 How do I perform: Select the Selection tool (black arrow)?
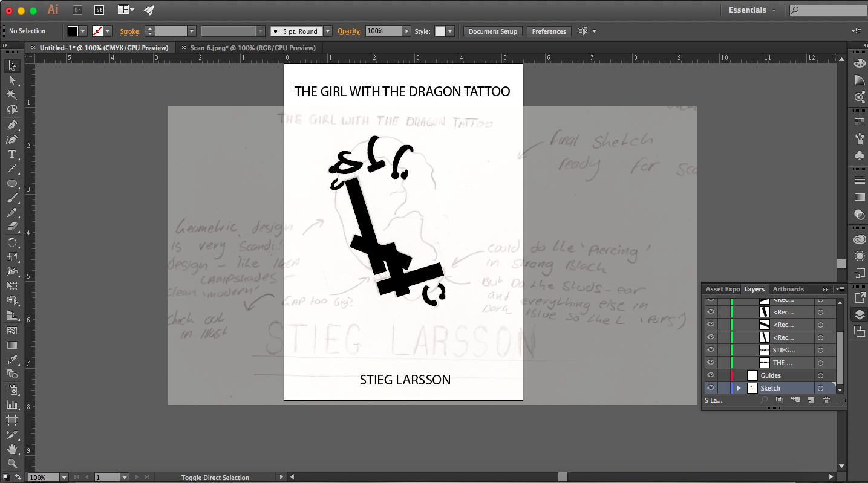tap(12, 66)
